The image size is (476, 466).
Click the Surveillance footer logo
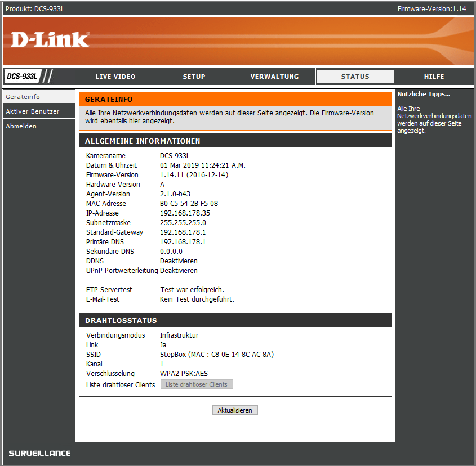coord(39,453)
